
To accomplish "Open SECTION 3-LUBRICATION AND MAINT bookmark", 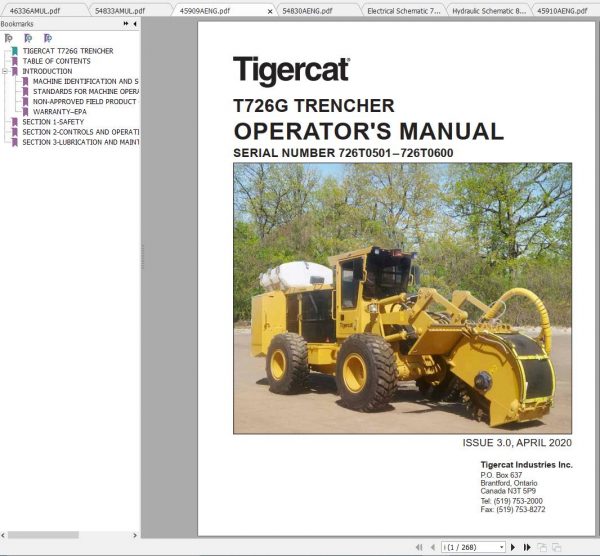I will 81,142.
